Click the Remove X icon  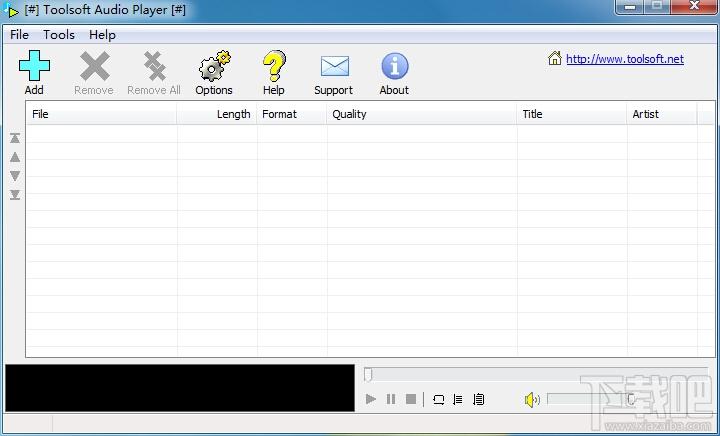click(x=94, y=66)
